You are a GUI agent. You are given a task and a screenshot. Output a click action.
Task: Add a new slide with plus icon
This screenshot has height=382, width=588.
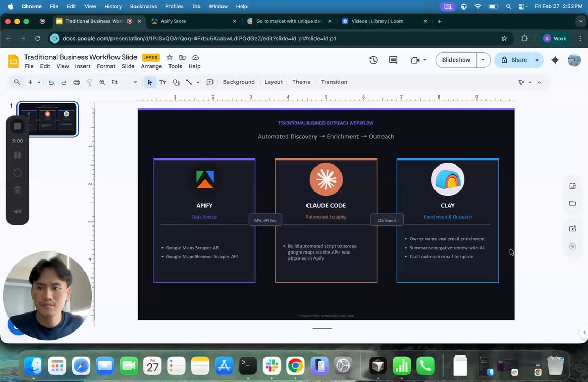tap(30, 82)
